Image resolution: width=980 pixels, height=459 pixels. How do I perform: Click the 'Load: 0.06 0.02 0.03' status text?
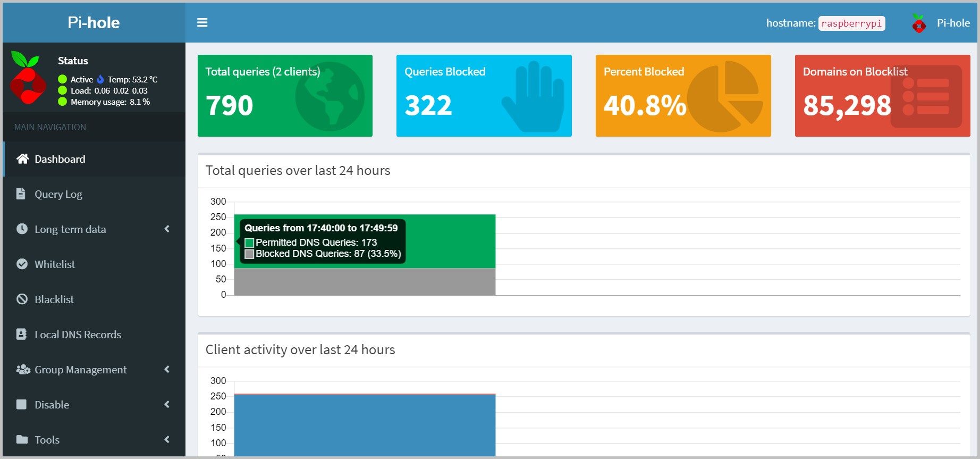(x=109, y=90)
